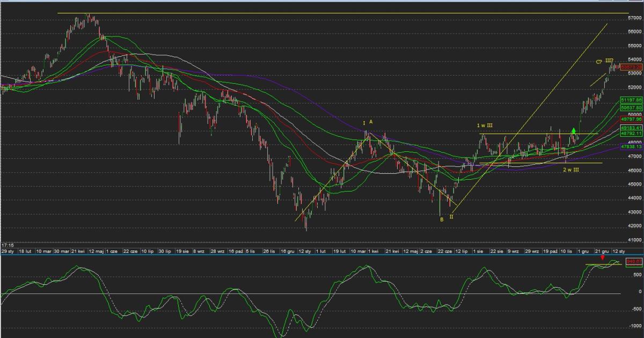The height and width of the screenshot is (338, 644).
Task: Click the "III?" wave label near top
Action: coord(610,60)
